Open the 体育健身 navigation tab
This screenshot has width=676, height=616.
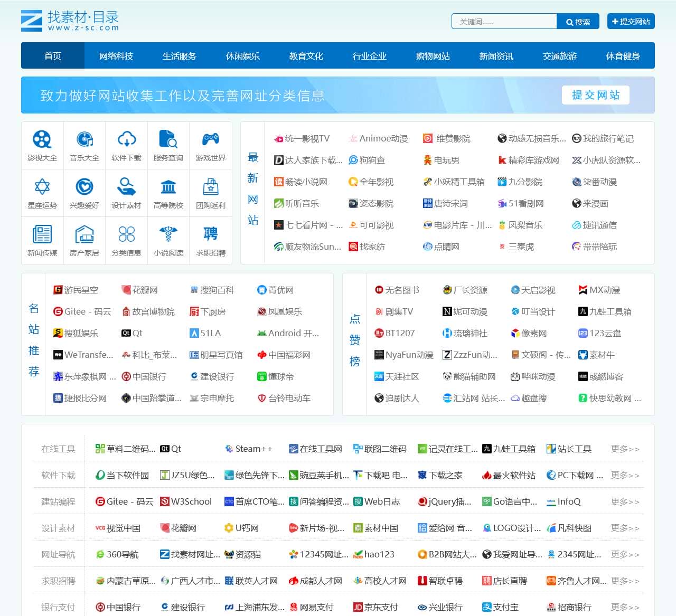[x=623, y=56]
